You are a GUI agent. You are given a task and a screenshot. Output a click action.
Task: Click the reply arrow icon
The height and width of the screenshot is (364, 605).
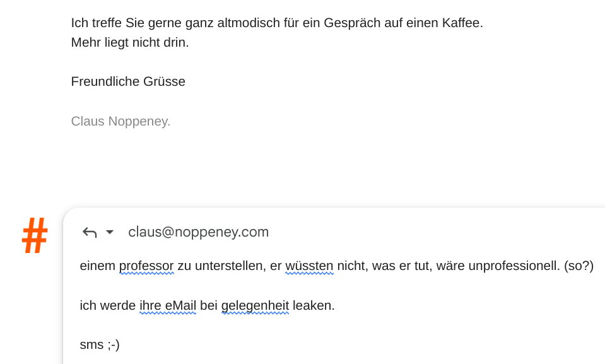90,233
